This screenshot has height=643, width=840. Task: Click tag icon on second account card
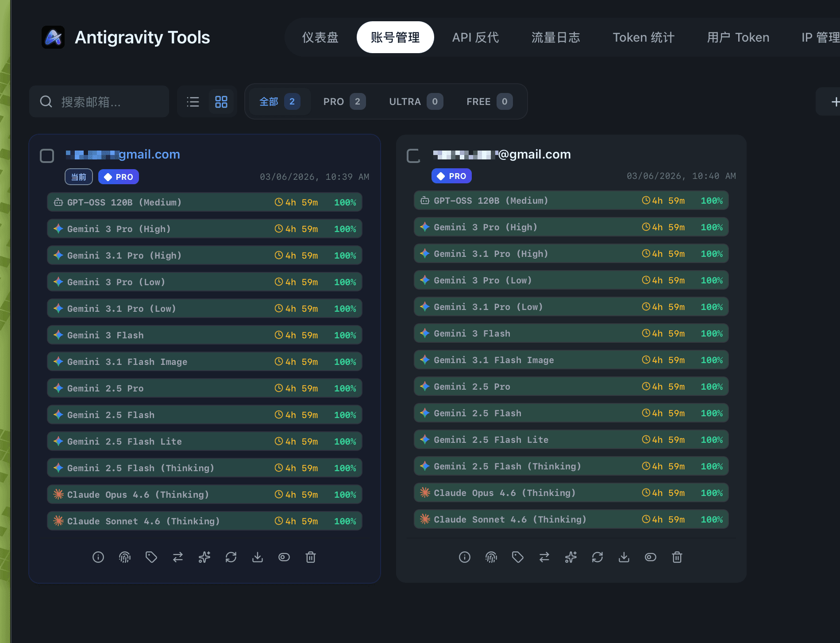pos(518,557)
